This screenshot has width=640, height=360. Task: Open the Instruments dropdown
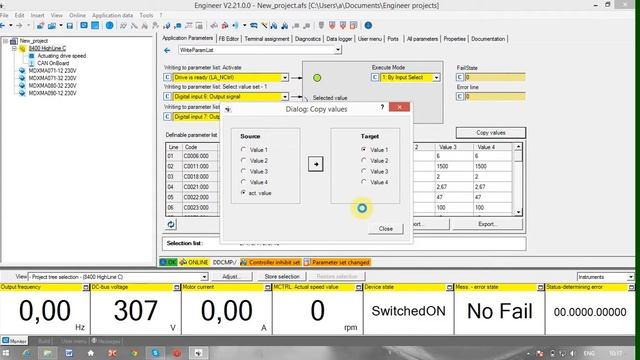[x=631, y=277]
